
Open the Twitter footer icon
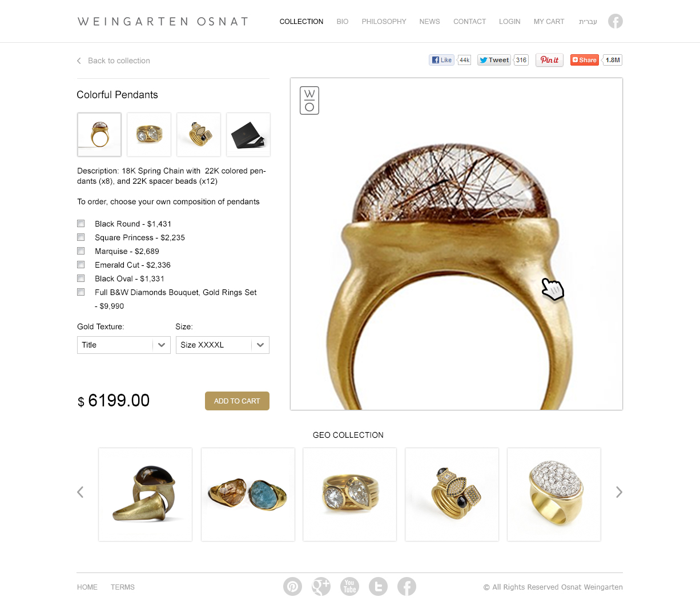click(378, 586)
